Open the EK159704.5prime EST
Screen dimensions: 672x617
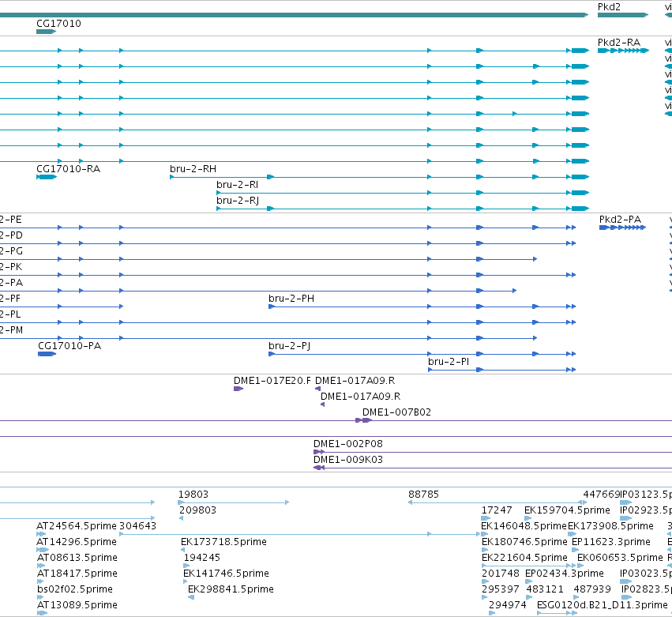point(528,518)
